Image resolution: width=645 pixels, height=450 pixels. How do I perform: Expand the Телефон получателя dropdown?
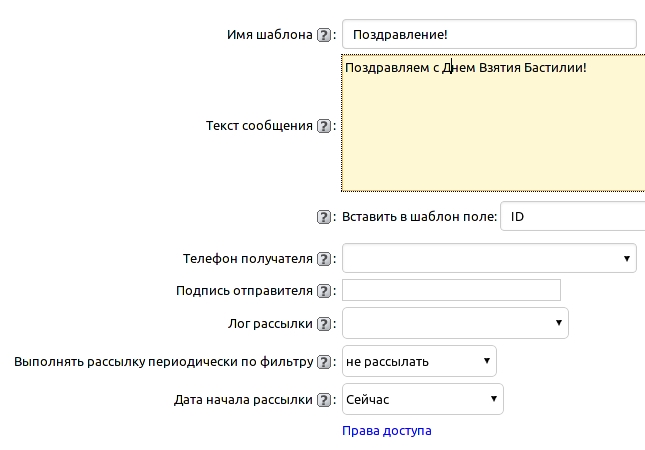tap(489, 258)
